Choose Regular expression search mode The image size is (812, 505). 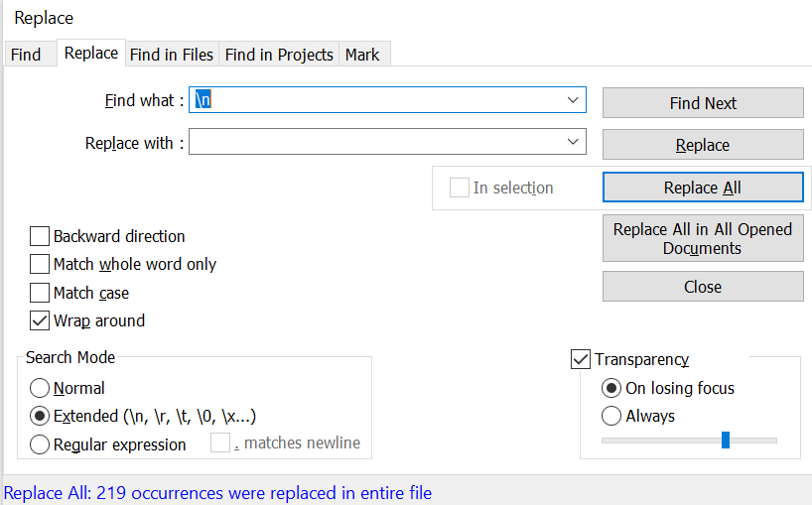41,444
